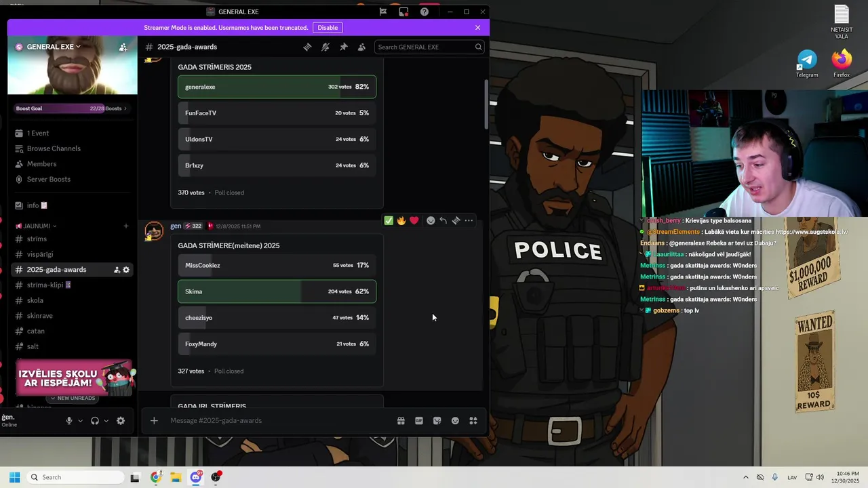
Task: Switch to the strims channel
Action: [72, 239]
